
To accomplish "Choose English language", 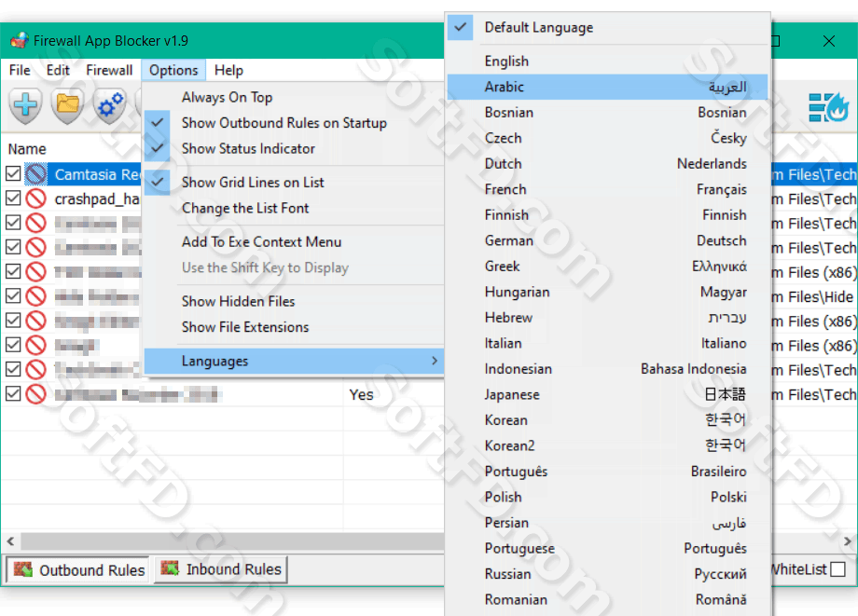I will [x=607, y=62].
